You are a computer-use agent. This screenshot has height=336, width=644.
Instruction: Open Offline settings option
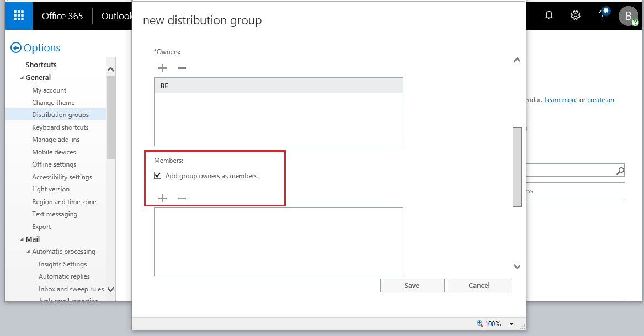tap(54, 164)
